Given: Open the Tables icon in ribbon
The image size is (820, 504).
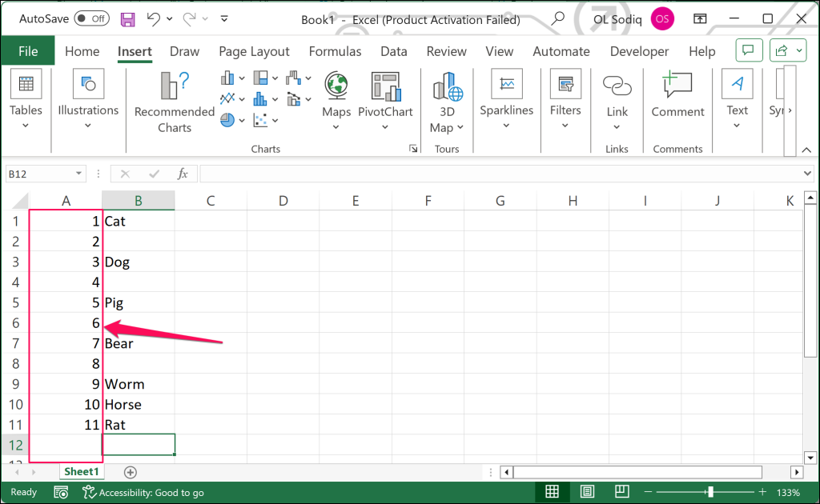Looking at the screenshot, I should pyautogui.click(x=26, y=83).
